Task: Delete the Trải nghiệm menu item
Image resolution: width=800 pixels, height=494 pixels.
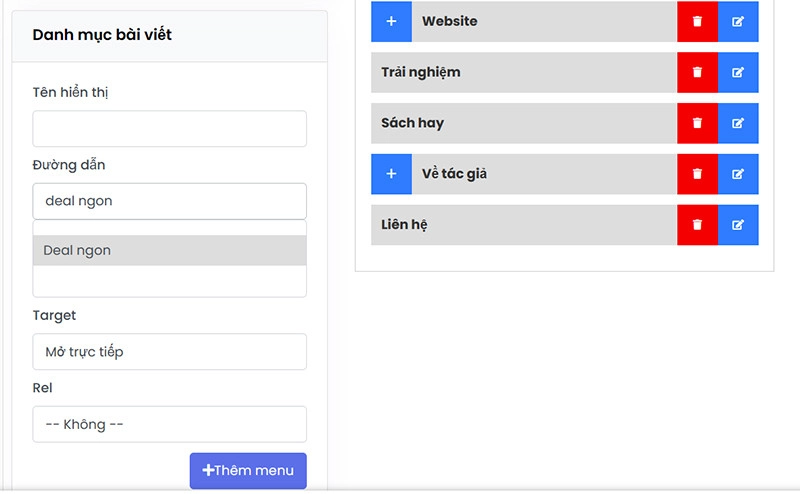Action: click(x=697, y=72)
